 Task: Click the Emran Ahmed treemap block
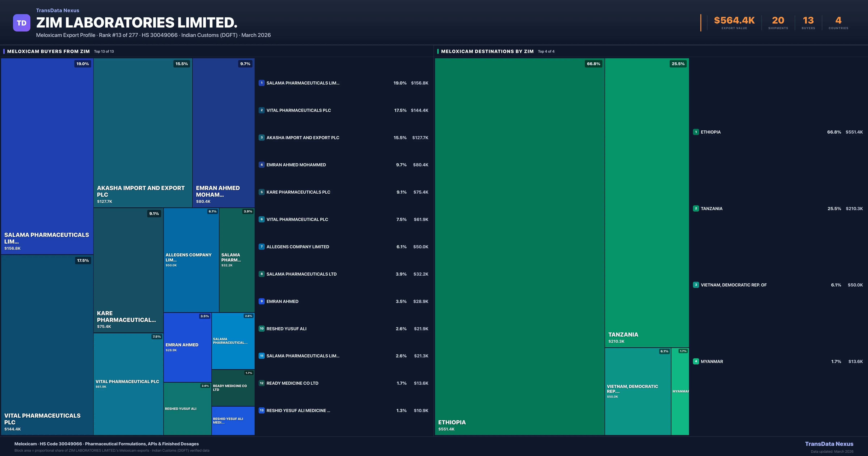click(187, 347)
